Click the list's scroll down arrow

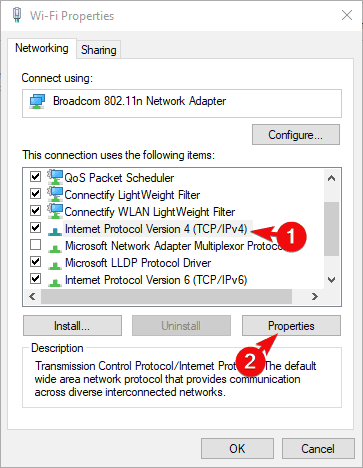pos(331,280)
